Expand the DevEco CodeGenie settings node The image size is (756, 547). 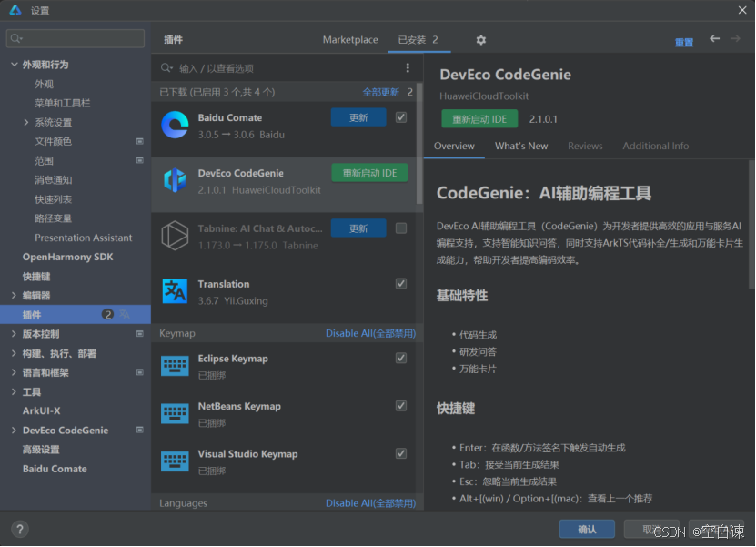coord(14,430)
